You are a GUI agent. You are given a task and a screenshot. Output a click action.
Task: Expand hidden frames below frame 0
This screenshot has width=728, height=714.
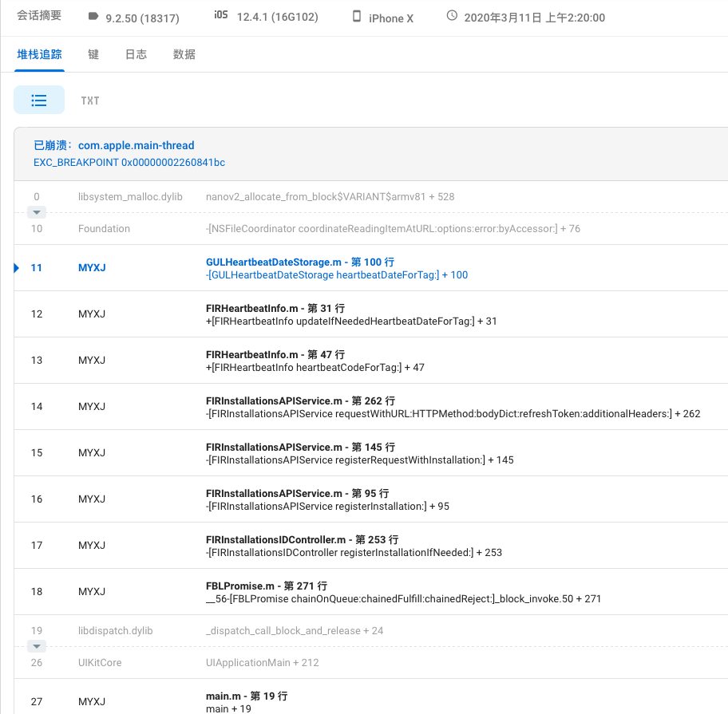(x=37, y=212)
